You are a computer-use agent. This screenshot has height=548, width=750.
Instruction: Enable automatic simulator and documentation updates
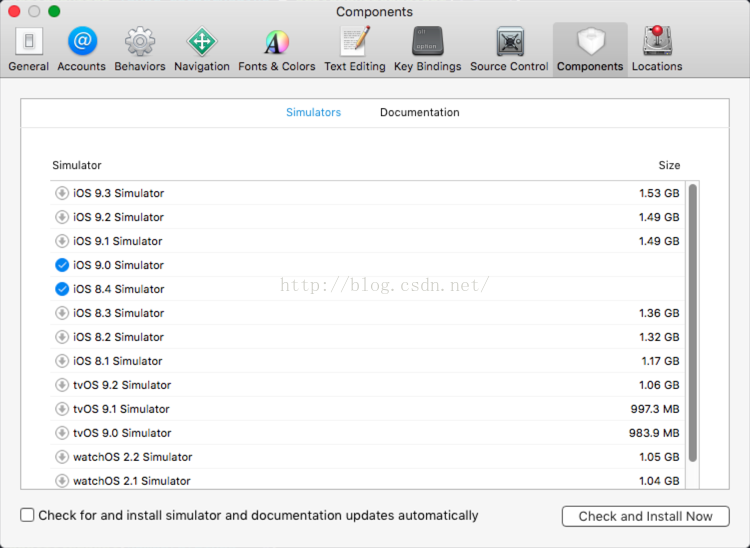tap(27, 515)
